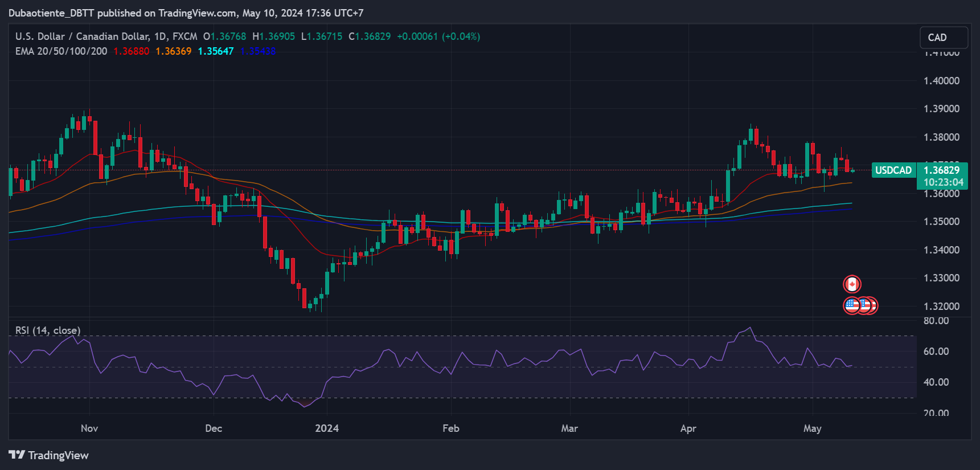980x470 pixels.
Task: Open the frontmost fully visible US flag event marker
Action: coord(852,305)
